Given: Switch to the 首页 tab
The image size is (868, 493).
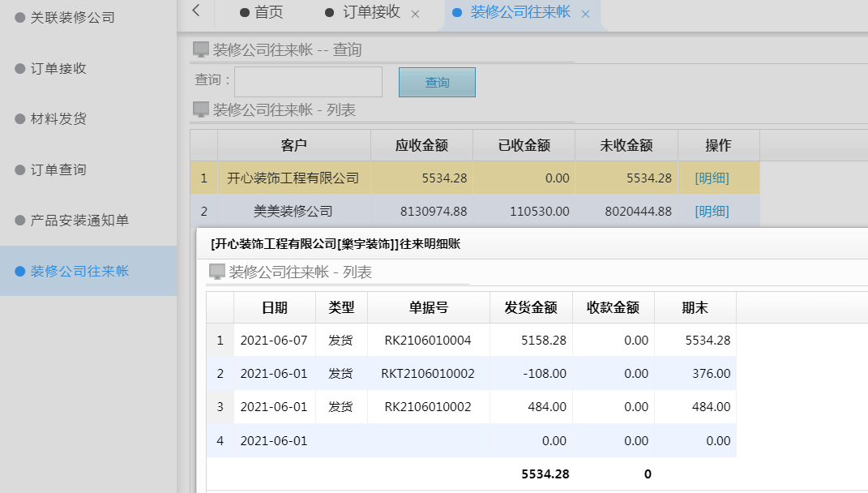Looking at the screenshot, I should 268,12.
